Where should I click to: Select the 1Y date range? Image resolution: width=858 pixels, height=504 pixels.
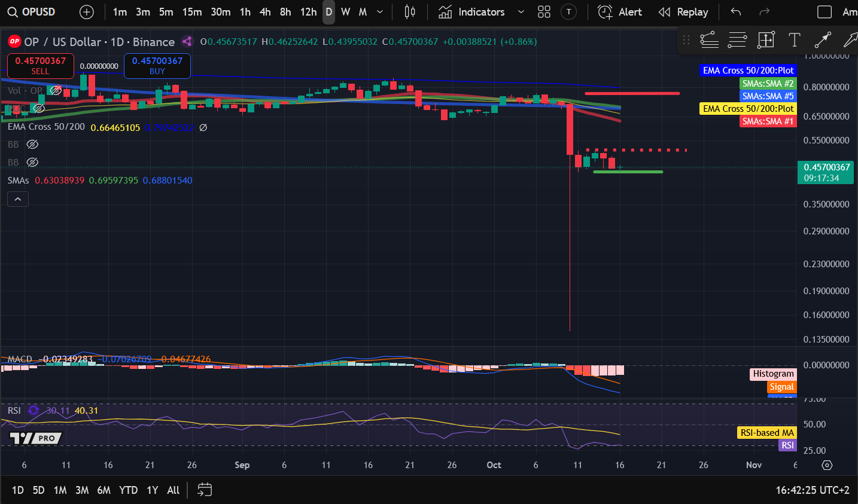coord(153,490)
